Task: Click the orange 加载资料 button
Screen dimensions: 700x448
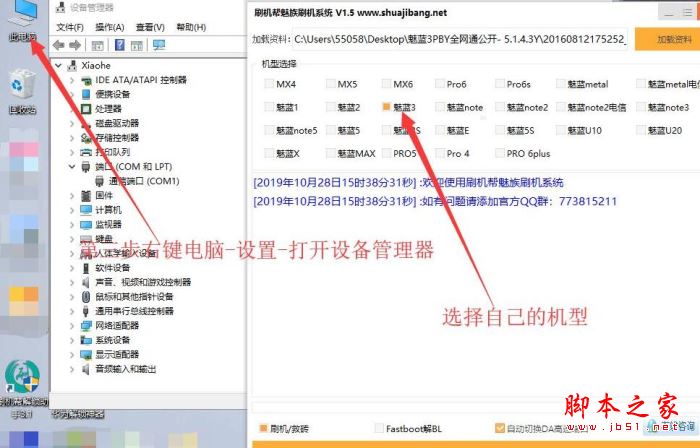Action: (x=667, y=39)
